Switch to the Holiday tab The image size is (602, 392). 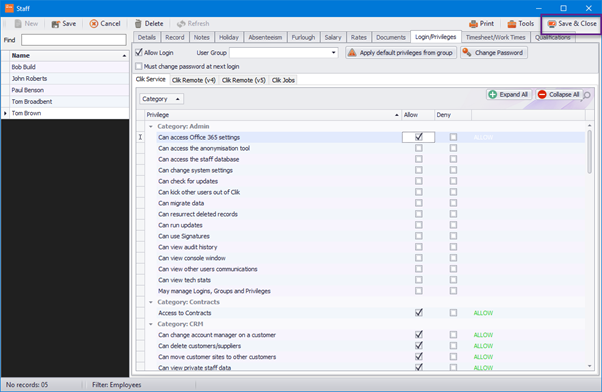[x=229, y=37]
